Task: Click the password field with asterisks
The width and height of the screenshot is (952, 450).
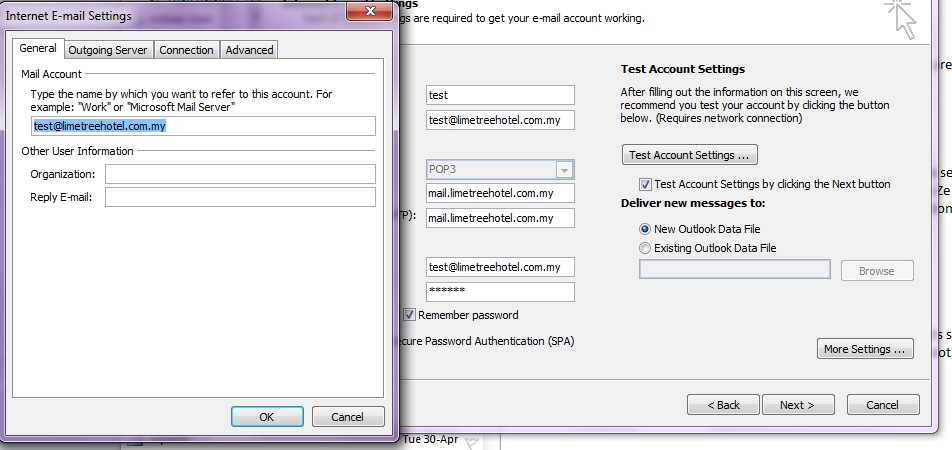Action: click(x=500, y=292)
